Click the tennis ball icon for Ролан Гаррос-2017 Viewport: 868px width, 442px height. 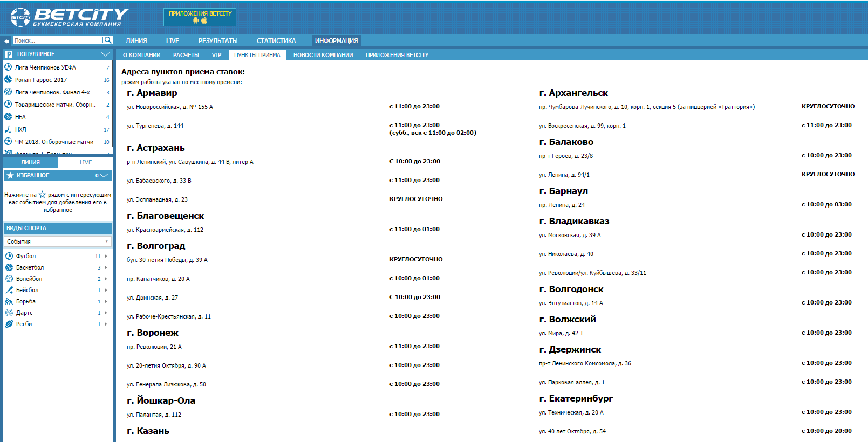(8, 80)
